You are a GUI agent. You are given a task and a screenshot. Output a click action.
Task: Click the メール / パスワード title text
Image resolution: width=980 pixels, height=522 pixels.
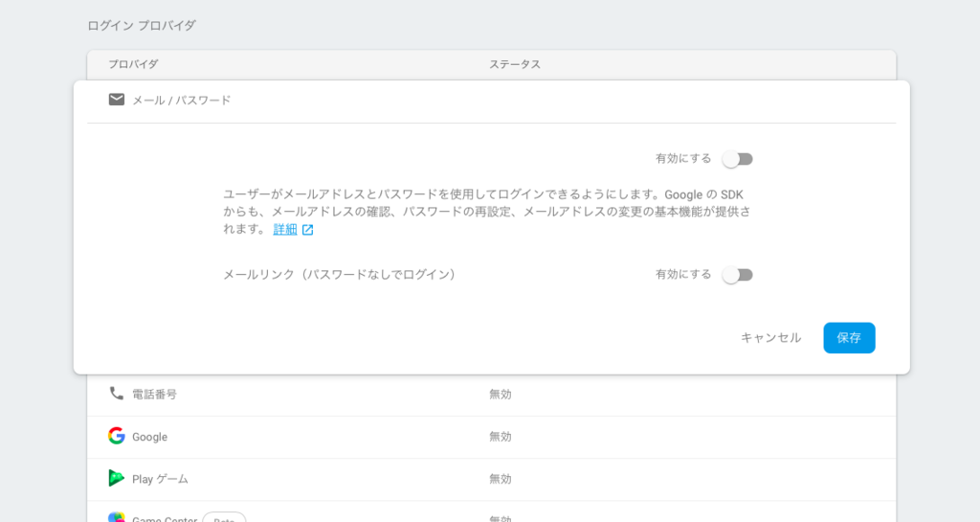181,100
